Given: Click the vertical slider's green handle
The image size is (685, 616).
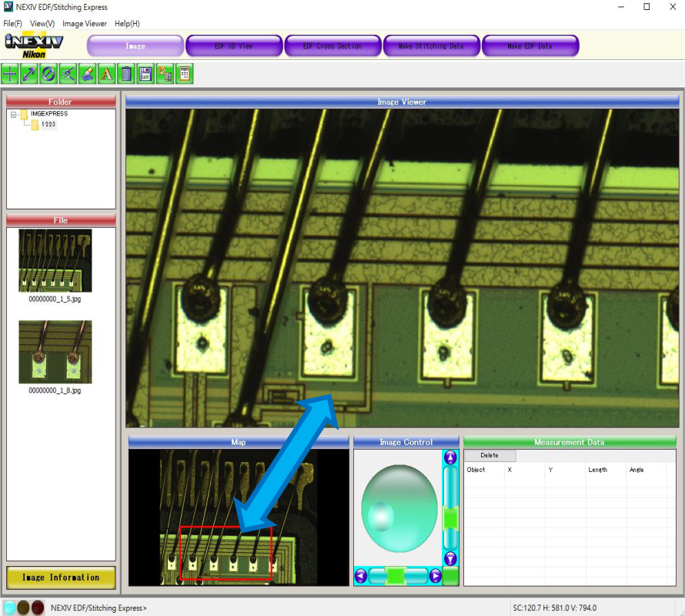Looking at the screenshot, I should pos(451,518).
